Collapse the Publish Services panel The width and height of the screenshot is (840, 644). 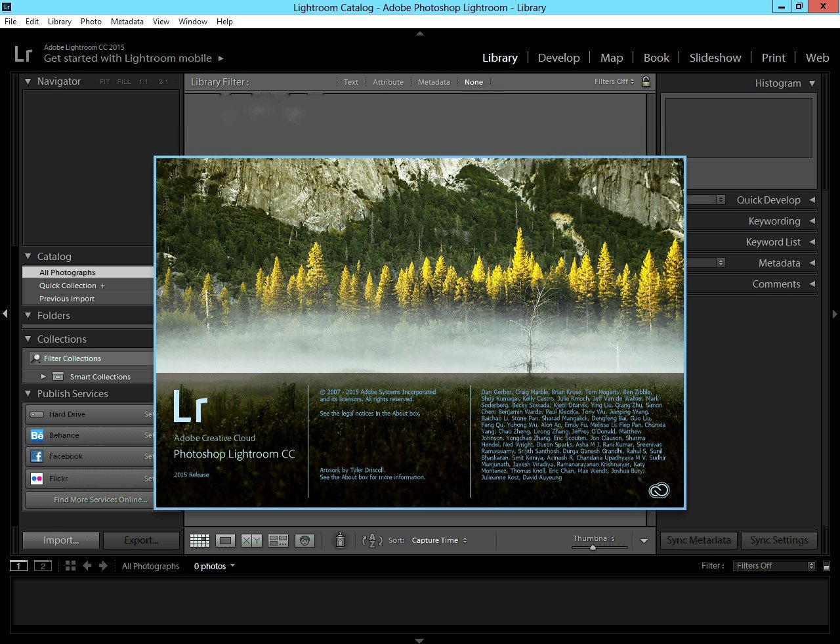[28, 393]
